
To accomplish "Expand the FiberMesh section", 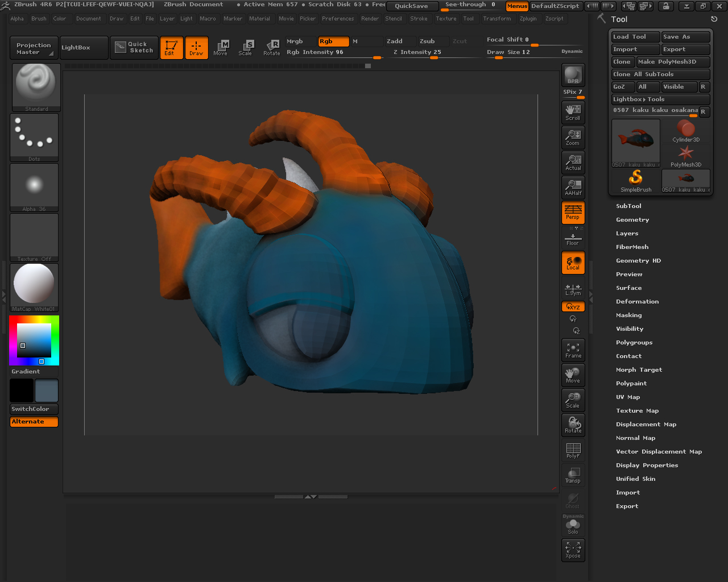I will click(x=632, y=247).
